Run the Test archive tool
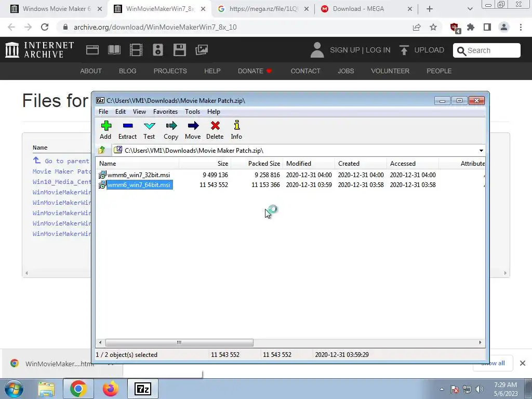This screenshot has height=399, width=532. pyautogui.click(x=149, y=126)
